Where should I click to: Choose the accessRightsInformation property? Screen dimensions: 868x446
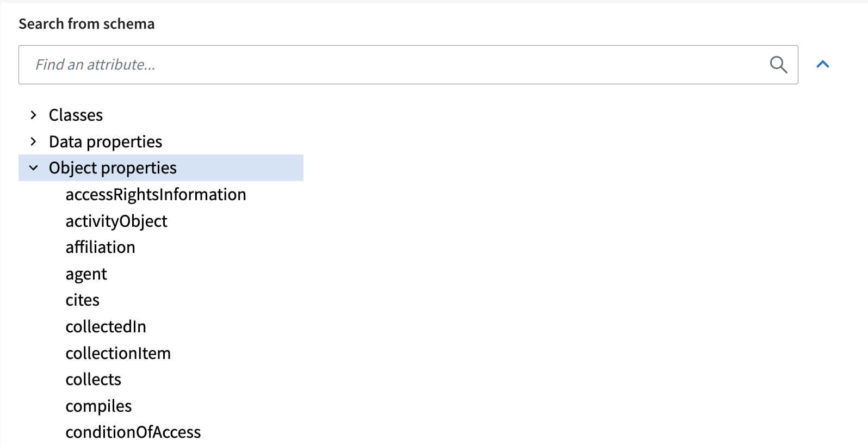pos(156,195)
